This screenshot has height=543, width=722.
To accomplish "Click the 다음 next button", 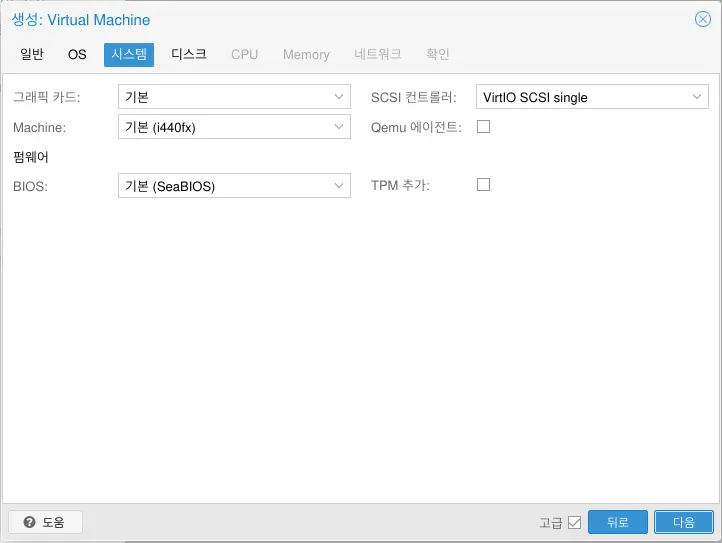I will (684, 522).
